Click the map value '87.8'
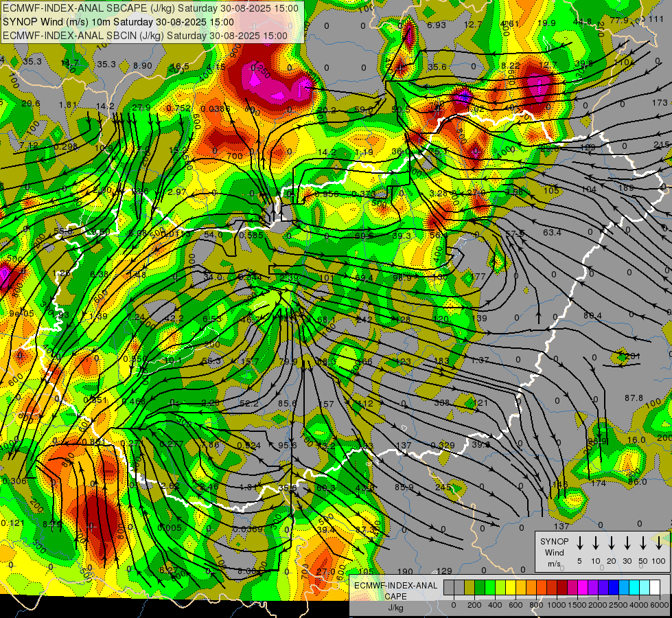Screen dimensions: 672x618 [634, 398]
